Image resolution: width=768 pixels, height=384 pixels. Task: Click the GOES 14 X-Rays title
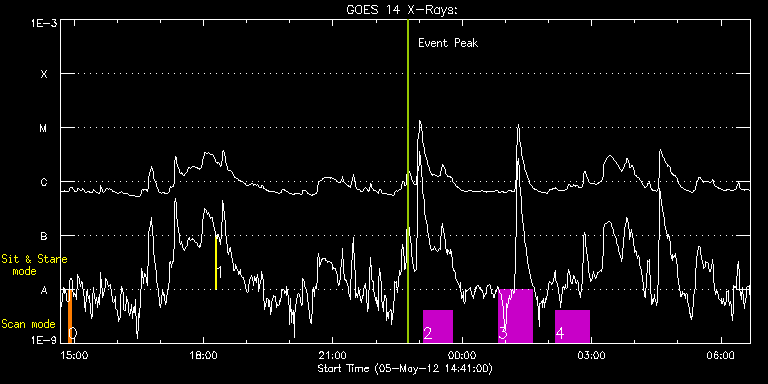(x=402, y=11)
